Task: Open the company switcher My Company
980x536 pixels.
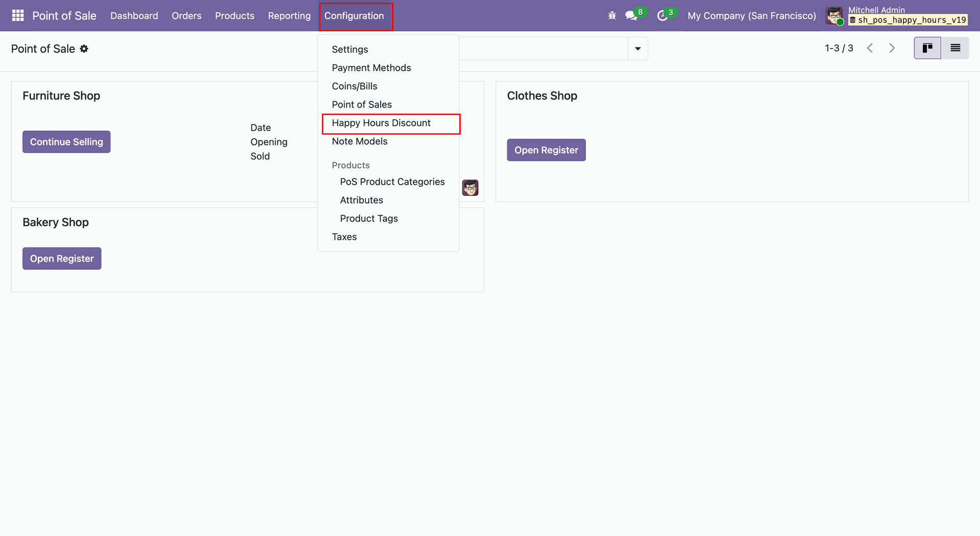Action: tap(751, 16)
